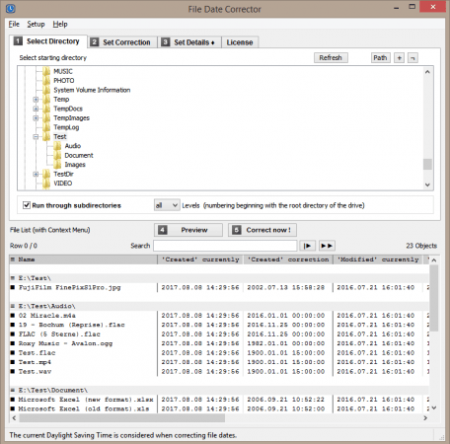Select the 'Test.mp4' file row

[x=219, y=362]
